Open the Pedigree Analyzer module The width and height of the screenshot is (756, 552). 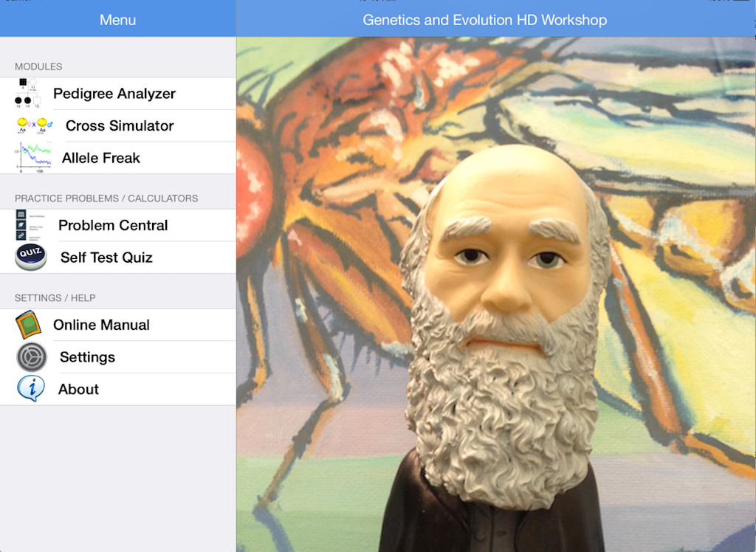118,94
